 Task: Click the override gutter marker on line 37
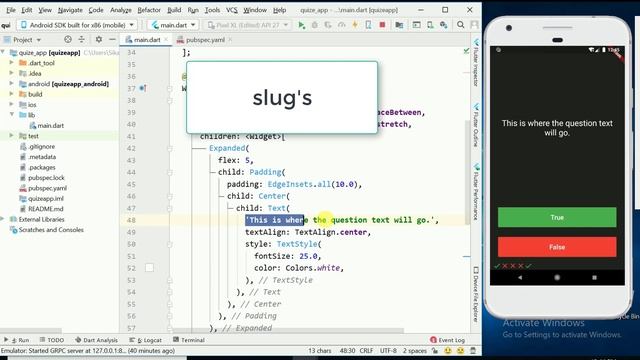point(143,88)
